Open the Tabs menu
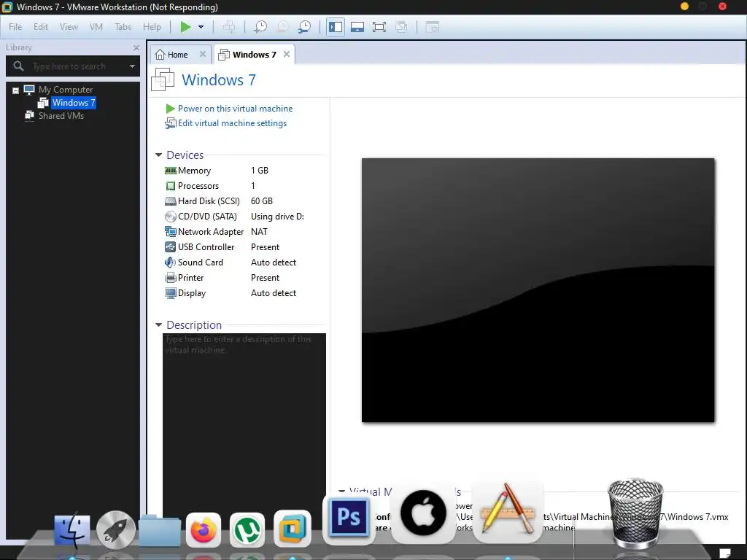The image size is (747, 560). point(123,27)
